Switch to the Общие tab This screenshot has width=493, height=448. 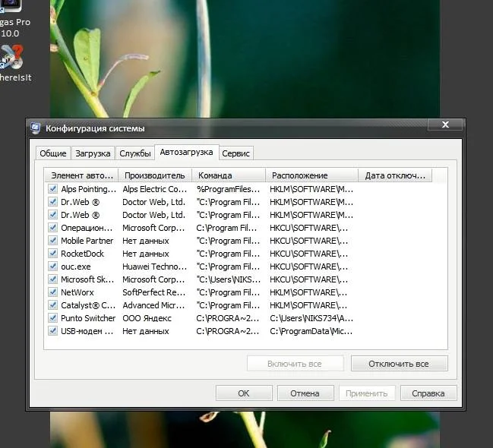53,153
